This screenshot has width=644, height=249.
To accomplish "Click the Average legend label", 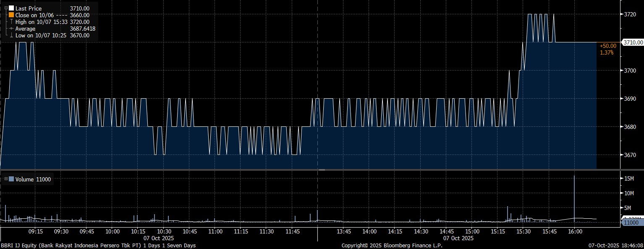I will point(25,29).
